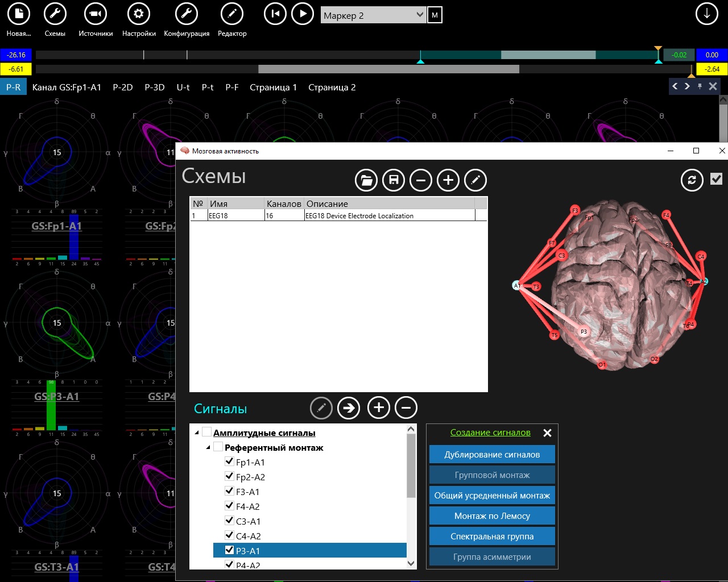
Task: Click the orange marker on the upper timeline
Action: click(658, 49)
